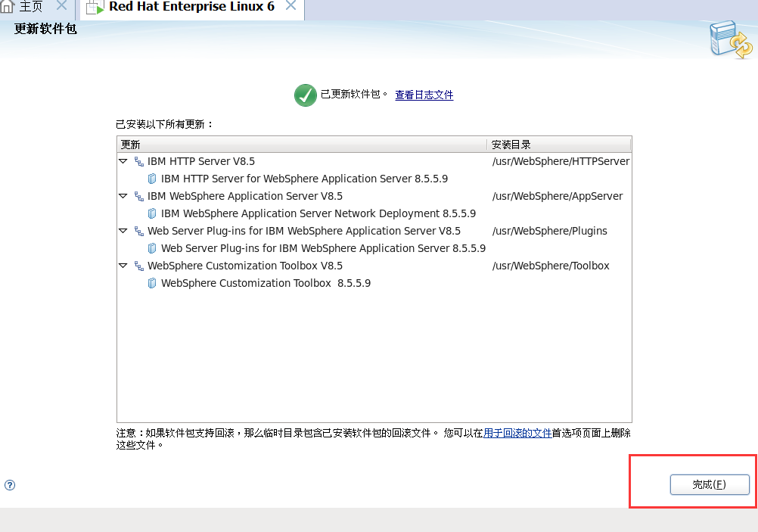Viewport: 758px width, 532px height.
Task: Collapse IBM WebSphere Application Server V8.5 node
Action: tap(123, 196)
